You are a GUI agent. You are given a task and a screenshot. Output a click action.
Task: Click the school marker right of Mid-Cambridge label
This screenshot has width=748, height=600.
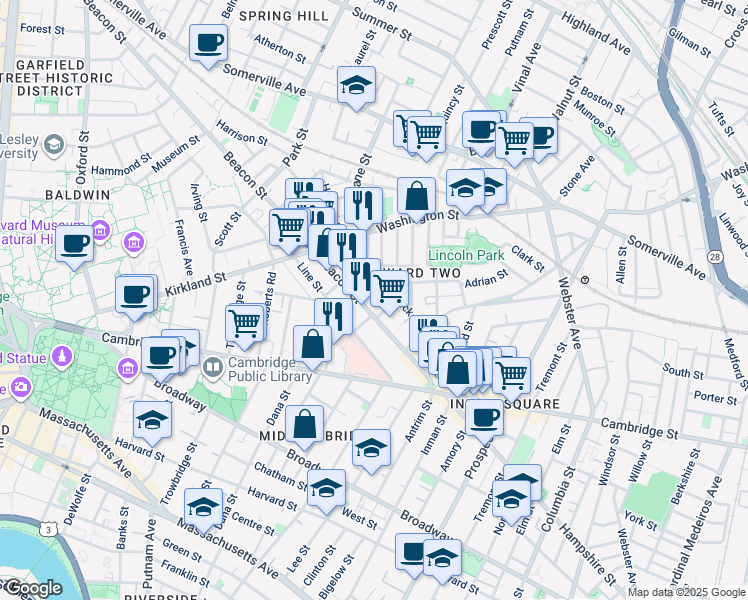pyautogui.click(x=372, y=449)
